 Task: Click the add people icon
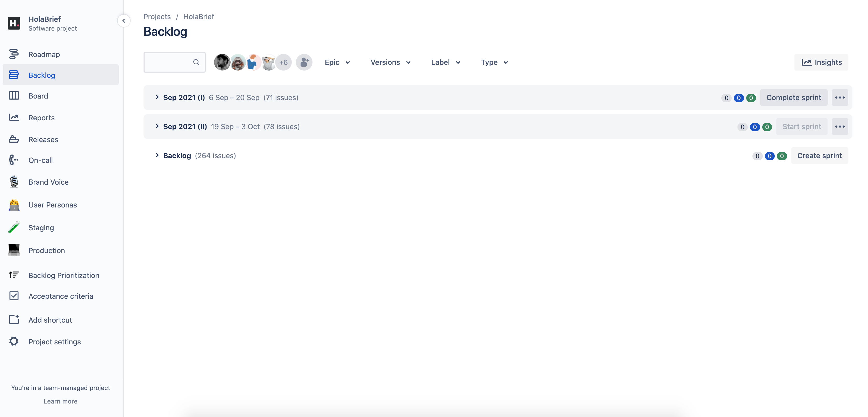[304, 62]
